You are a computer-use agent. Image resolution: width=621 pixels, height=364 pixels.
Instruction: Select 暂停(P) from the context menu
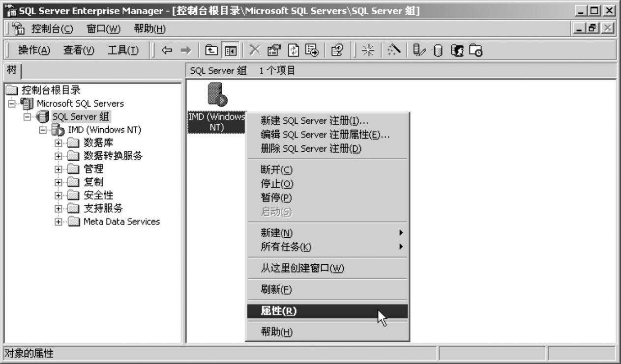[x=327, y=197]
